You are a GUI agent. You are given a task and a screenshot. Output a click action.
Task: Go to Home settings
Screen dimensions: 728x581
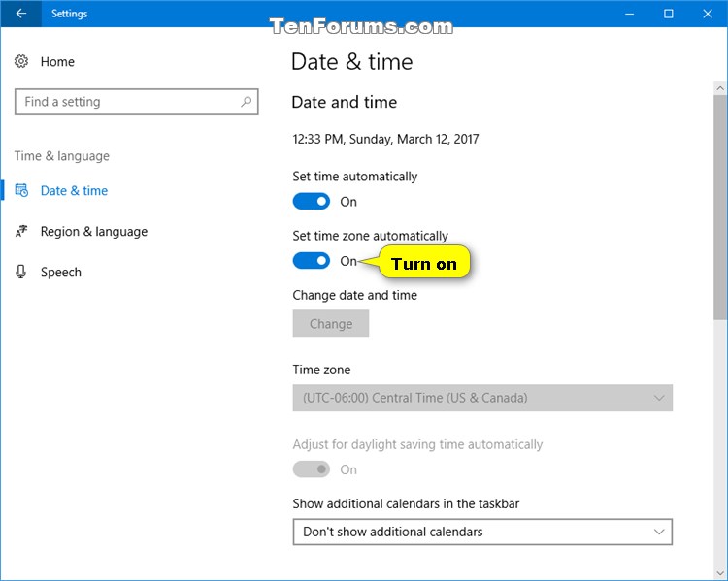click(x=57, y=62)
